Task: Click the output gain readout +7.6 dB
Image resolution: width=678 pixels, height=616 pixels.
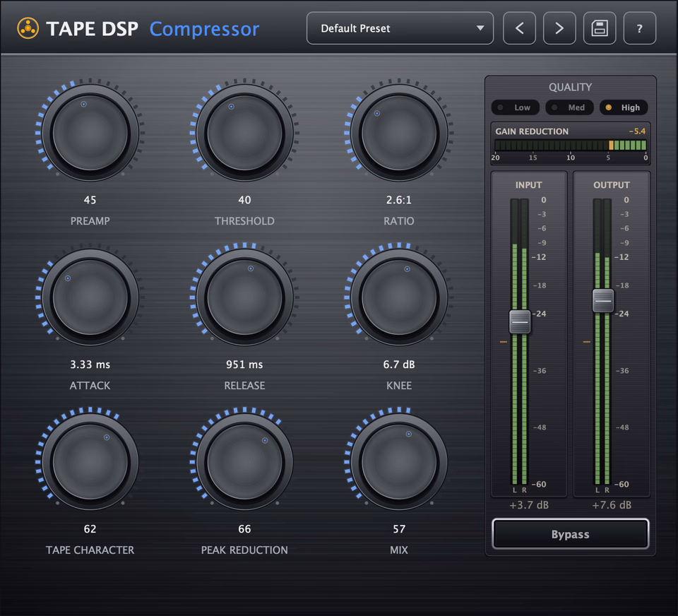Action: coord(612,505)
